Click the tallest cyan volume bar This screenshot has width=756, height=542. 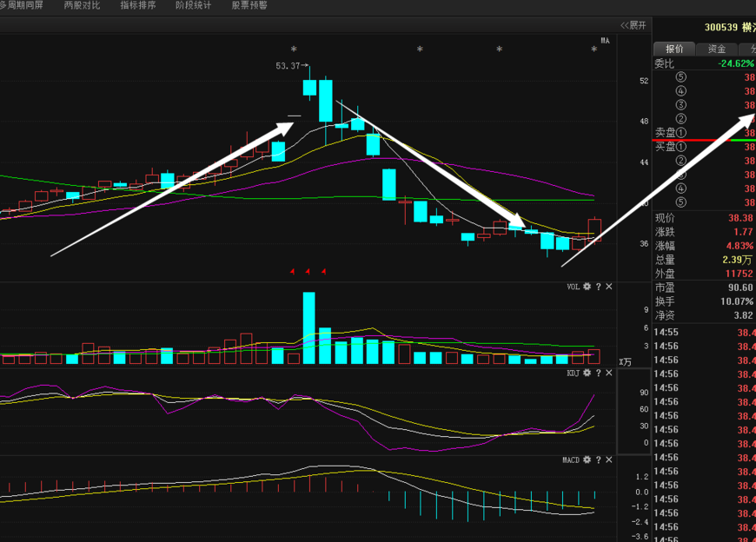[x=309, y=327]
